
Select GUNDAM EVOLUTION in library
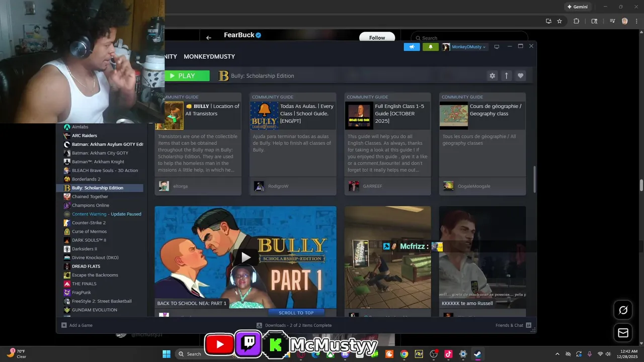coord(95,310)
